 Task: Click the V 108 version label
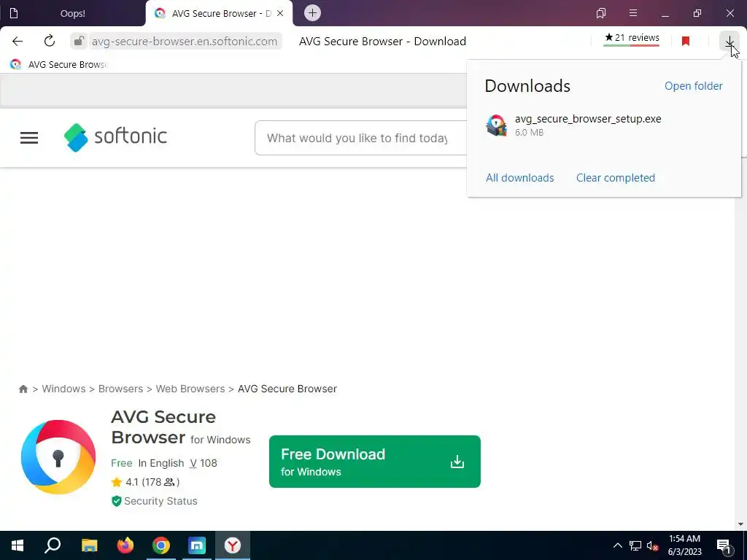click(204, 463)
